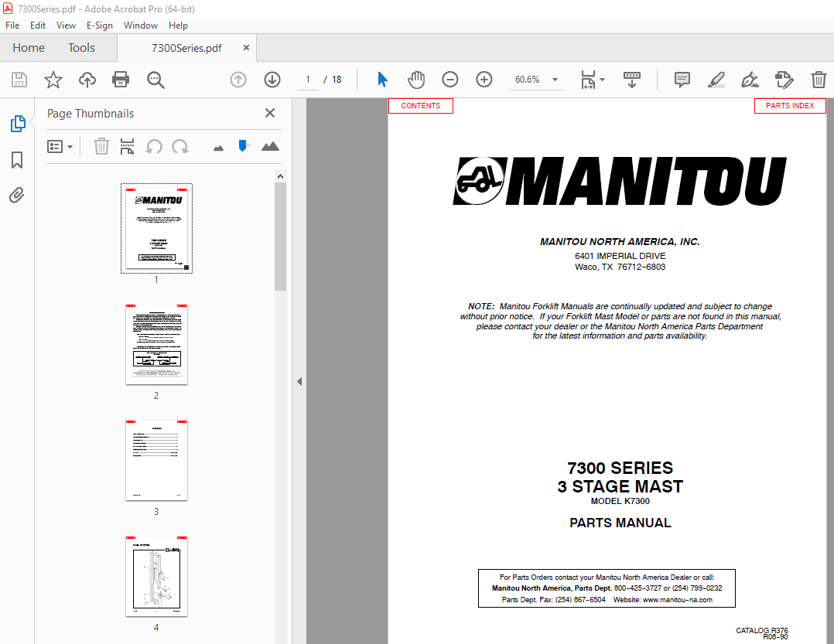Click the thumbnail size slider handle
834x644 pixels.
(243, 145)
